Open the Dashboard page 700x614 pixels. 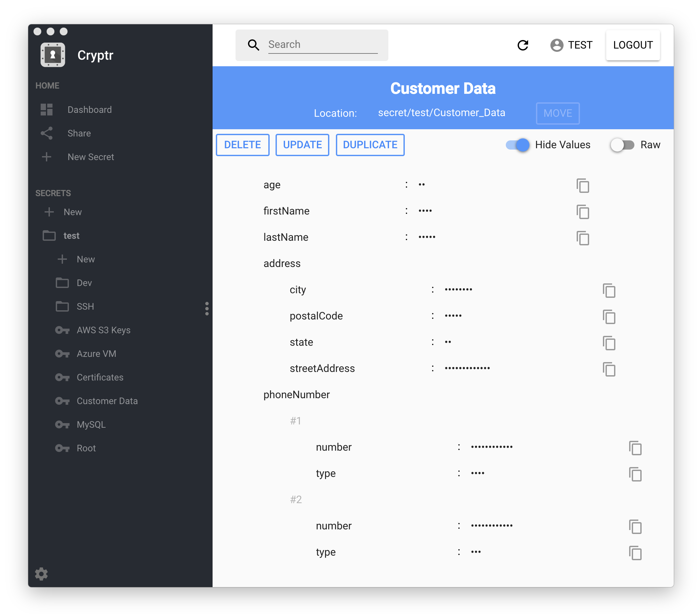(x=89, y=110)
